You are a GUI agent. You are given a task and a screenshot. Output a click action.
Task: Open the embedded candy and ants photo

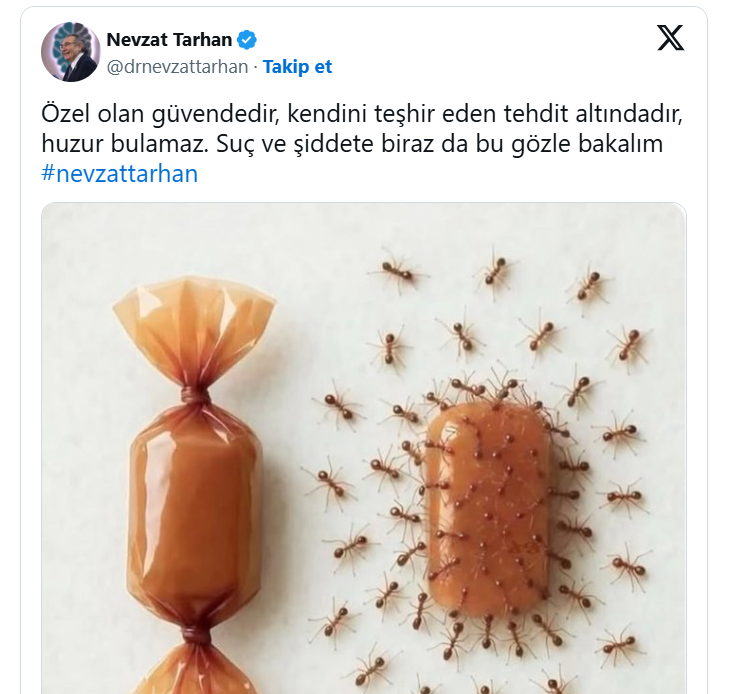(363, 448)
